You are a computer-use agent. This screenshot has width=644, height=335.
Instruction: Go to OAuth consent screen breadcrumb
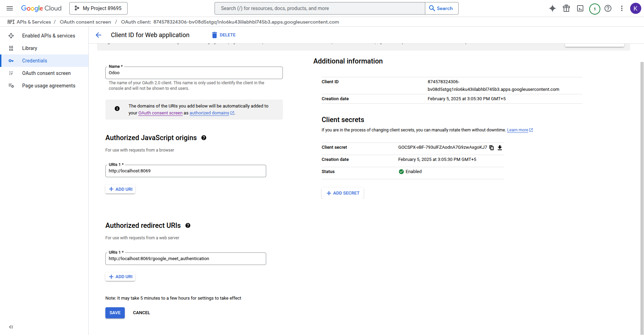(x=85, y=22)
